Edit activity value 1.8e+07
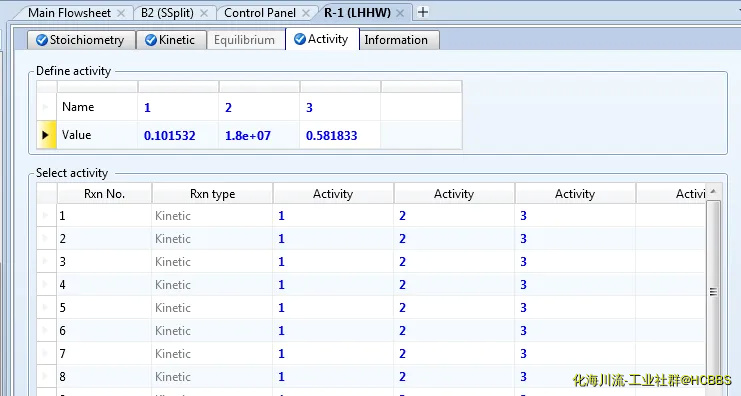 click(259, 135)
